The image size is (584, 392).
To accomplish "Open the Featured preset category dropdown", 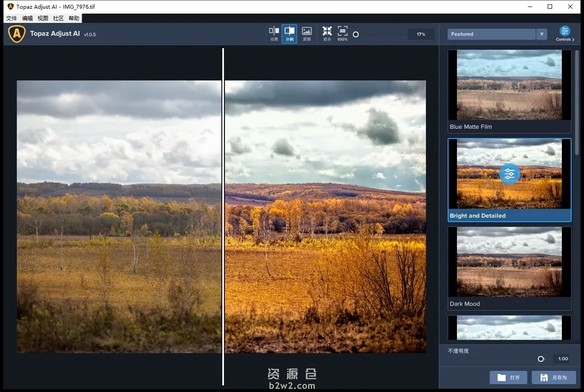I will tap(491, 34).
